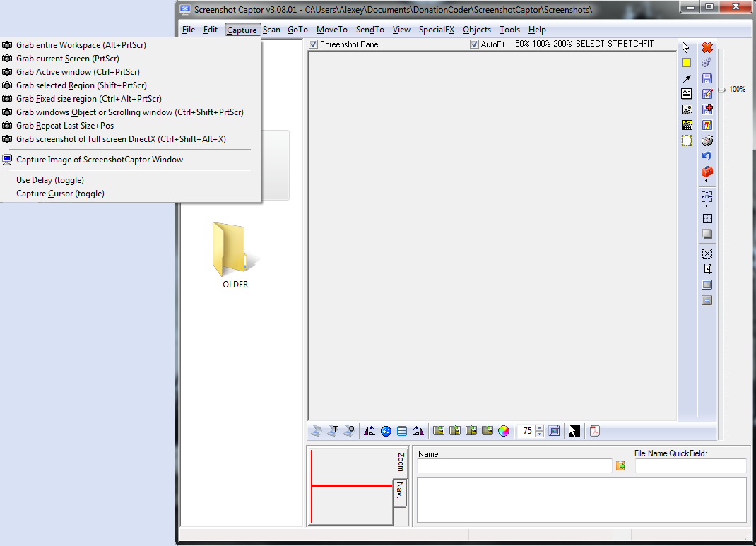This screenshot has width=756, height=546.
Task: Choose the dotted yellow selection outline tool
Action: pyautogui.click(x=687, y=141)
